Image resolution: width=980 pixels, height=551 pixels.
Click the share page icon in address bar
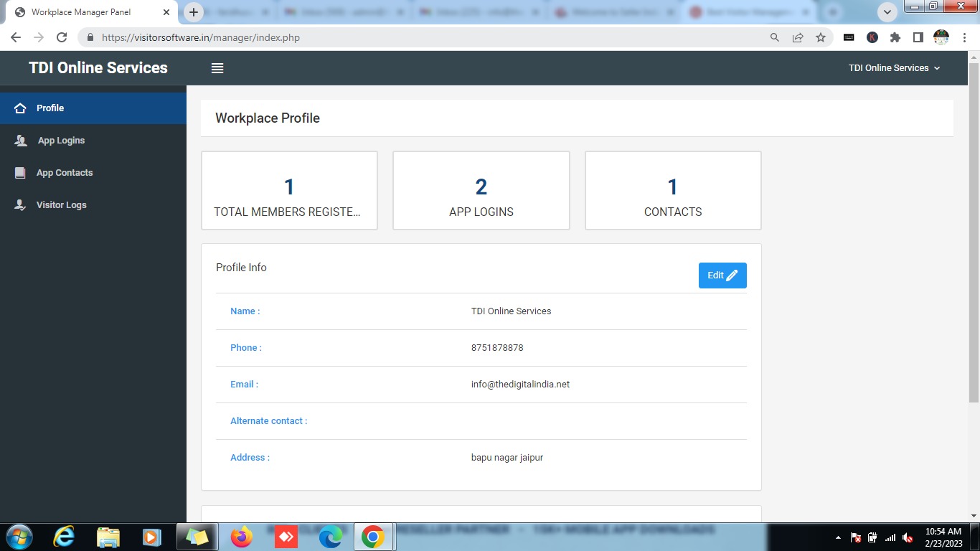click(x=798, y=37)
